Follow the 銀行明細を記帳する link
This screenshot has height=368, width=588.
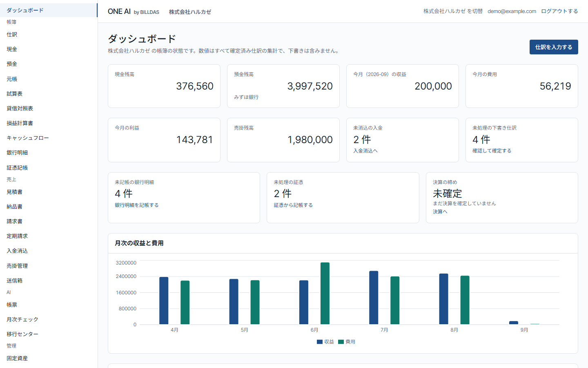[x=137, y=205]
